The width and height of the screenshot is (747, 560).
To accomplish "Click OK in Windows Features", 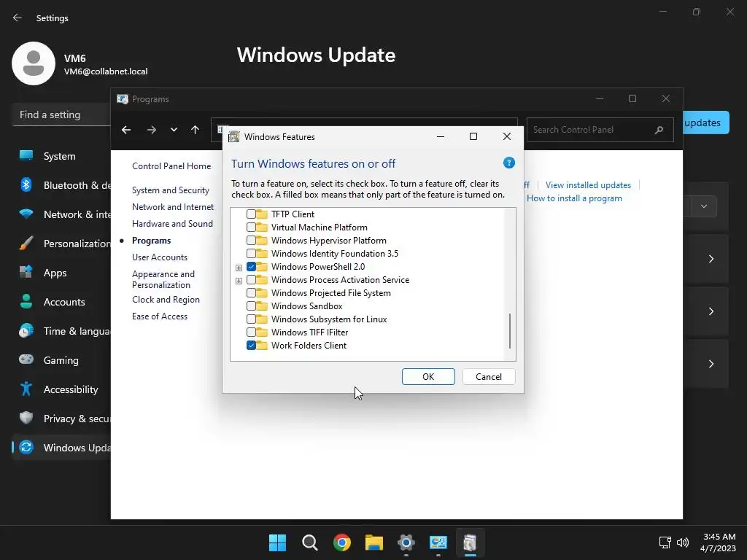I will tap(427, 377).
